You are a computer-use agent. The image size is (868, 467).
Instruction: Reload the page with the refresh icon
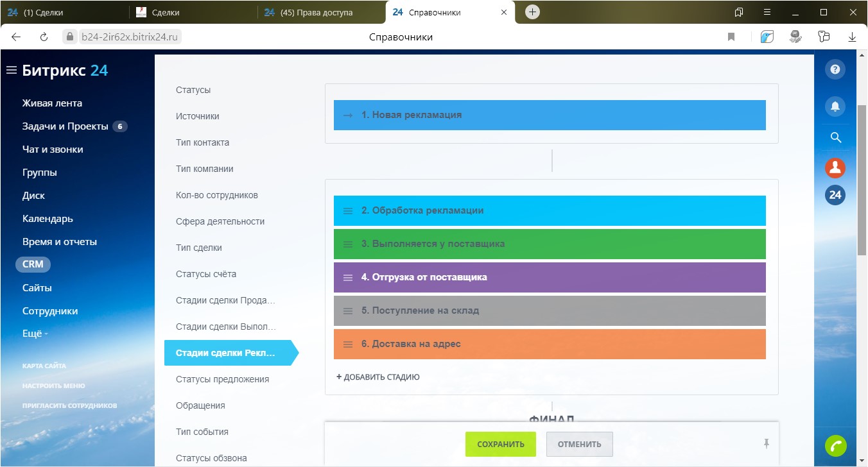[44, 37]
